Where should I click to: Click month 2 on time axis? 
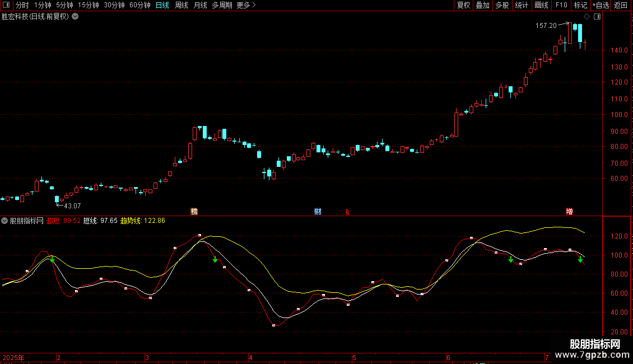[x=58, y=357]
